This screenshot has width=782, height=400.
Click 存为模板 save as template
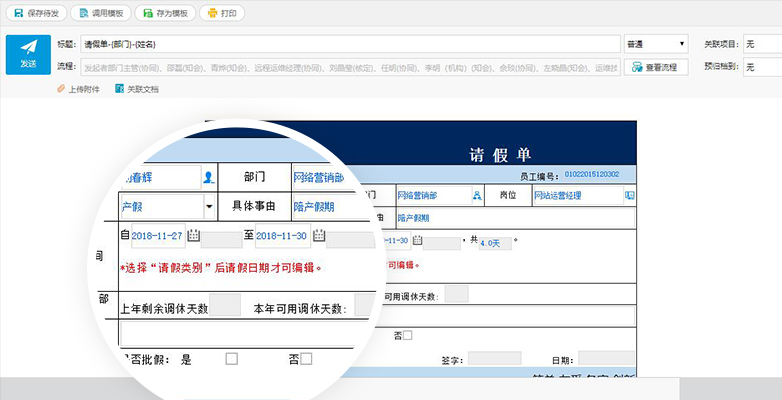[163, 13]
